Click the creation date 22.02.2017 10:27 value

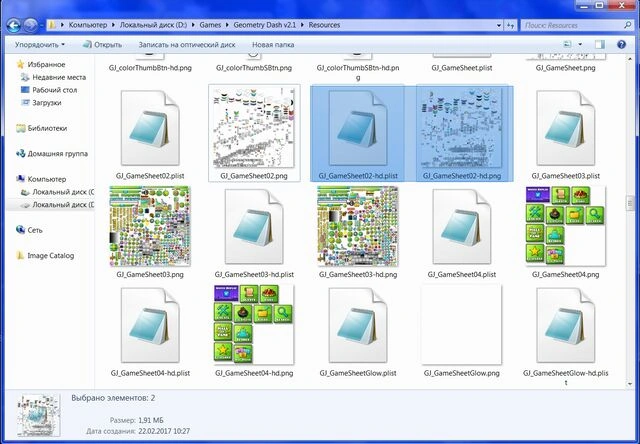click(164, 431)
